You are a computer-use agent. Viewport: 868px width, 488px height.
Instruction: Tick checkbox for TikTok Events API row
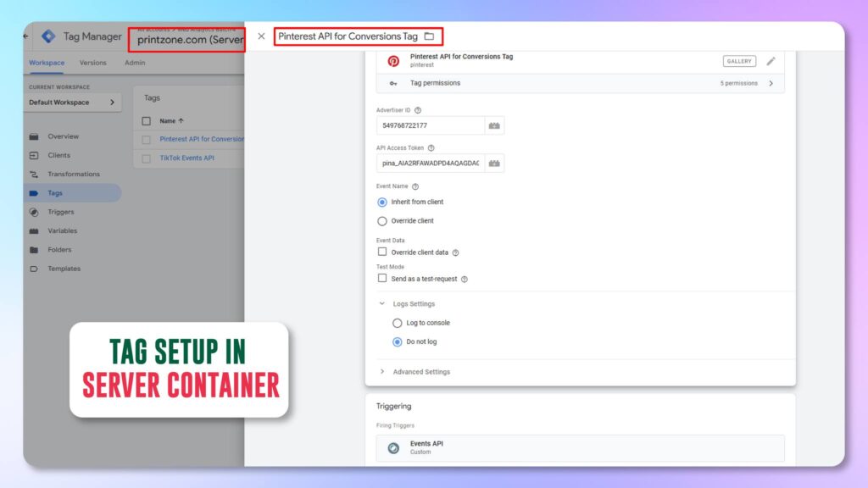point(146,158)
